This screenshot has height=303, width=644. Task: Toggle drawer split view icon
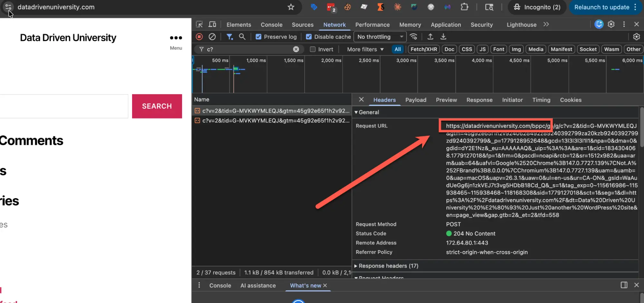coord(624,285)
